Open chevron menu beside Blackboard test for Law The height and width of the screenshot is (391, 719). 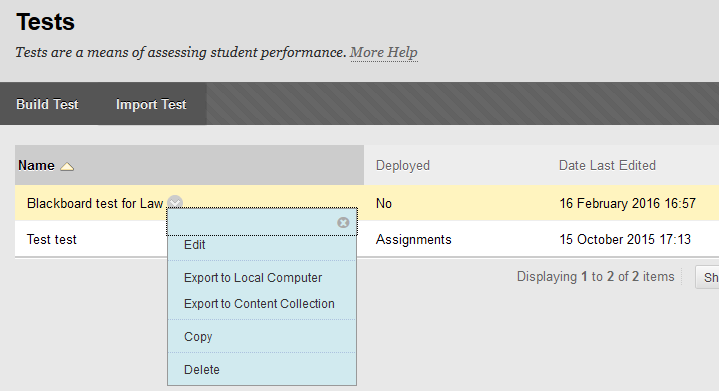(x=175, y=202)
